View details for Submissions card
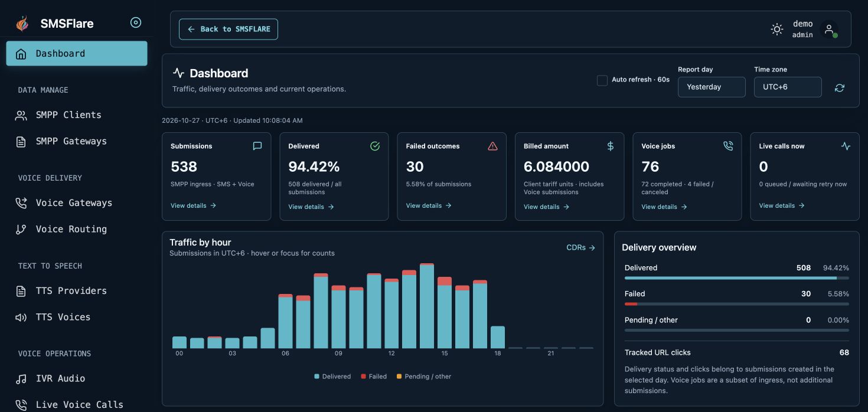The image size is (868, 412). [194, 206]
